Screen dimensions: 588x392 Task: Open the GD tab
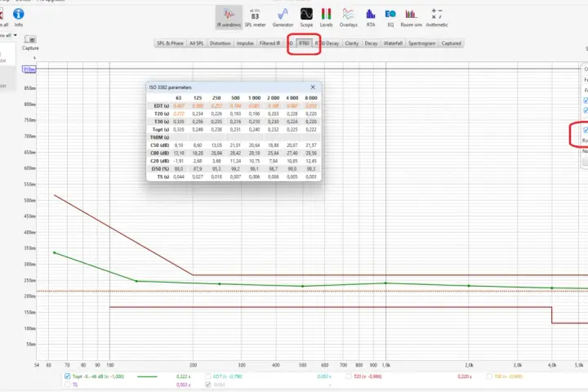(x=291, y=43)
